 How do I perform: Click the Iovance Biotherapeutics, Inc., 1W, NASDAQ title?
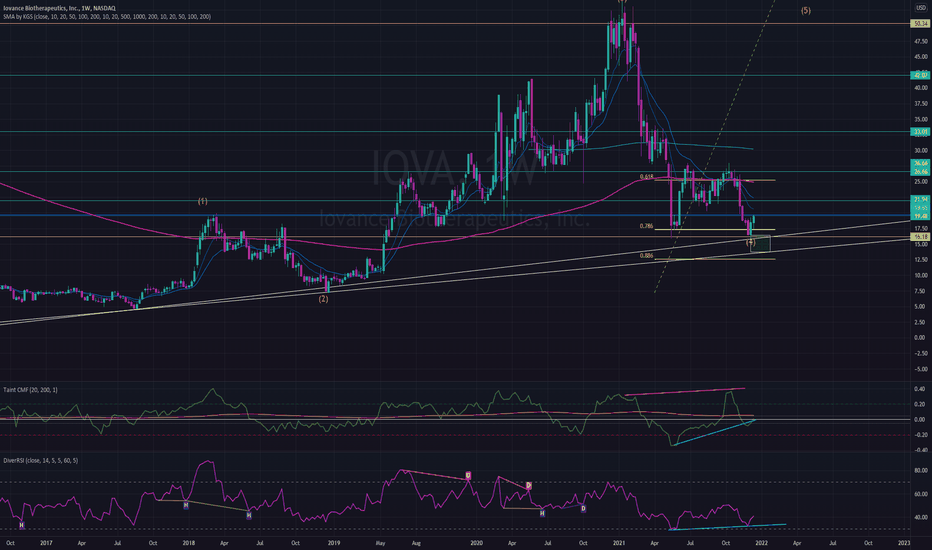pyautogui.click(x=59, y=8)
